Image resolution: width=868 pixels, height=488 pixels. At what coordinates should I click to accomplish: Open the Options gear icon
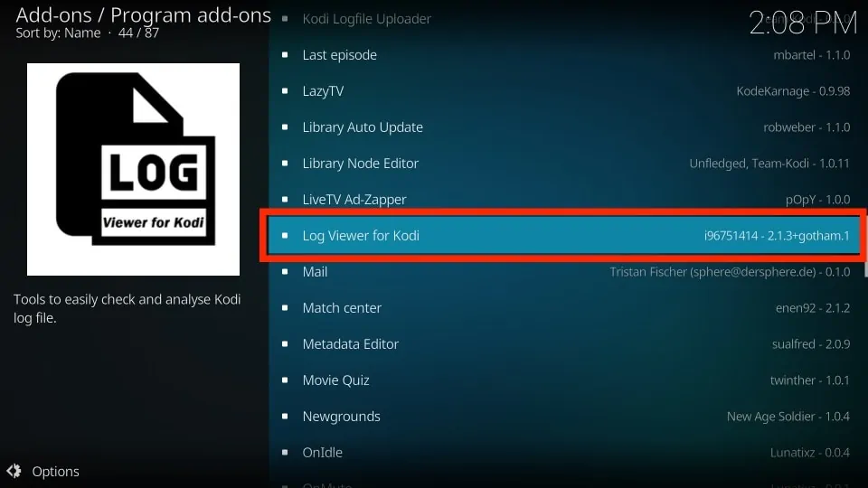(14, 471)
